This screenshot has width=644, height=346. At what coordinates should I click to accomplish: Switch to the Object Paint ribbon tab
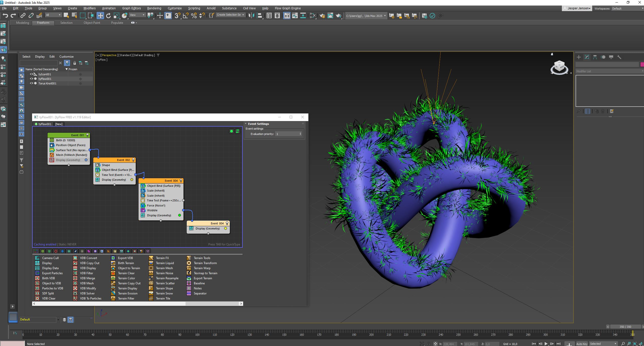(x=92, y=23)
